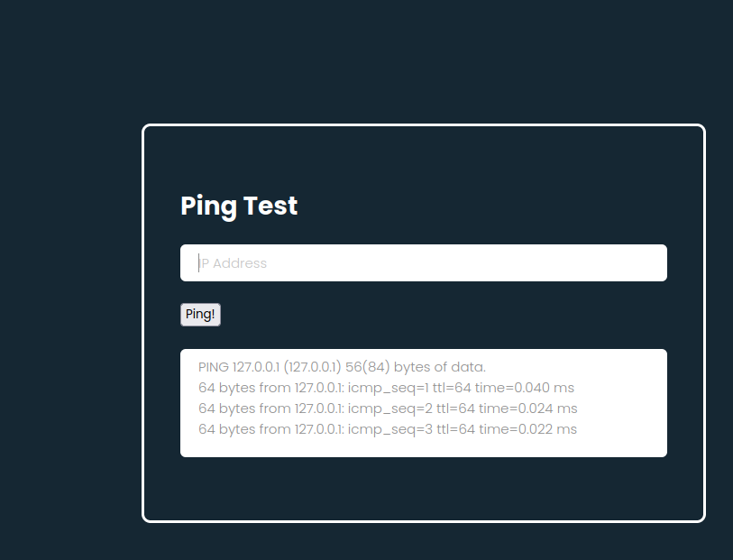Click the 56(84) bytes of data text
Screen dimensions: 733x560
416,367
